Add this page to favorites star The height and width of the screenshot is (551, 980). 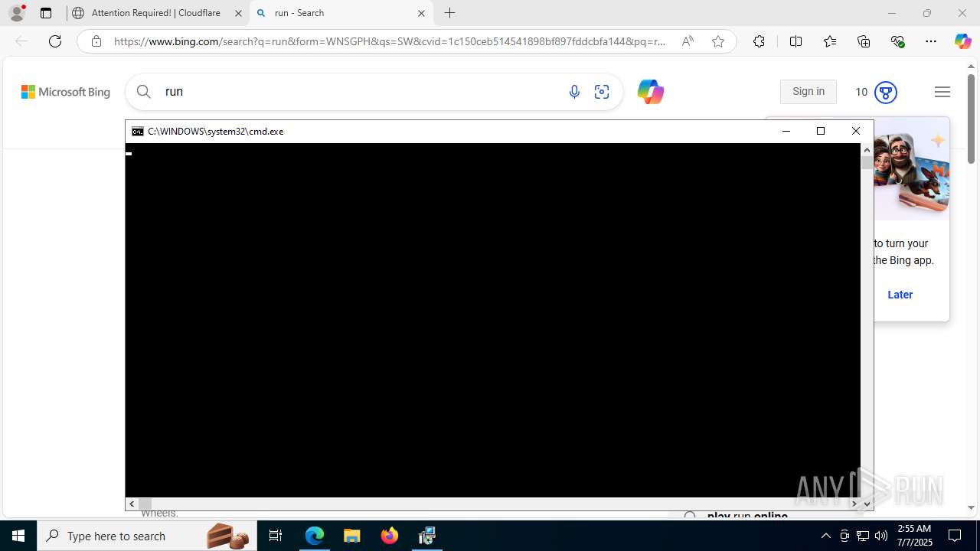(718, 41)
